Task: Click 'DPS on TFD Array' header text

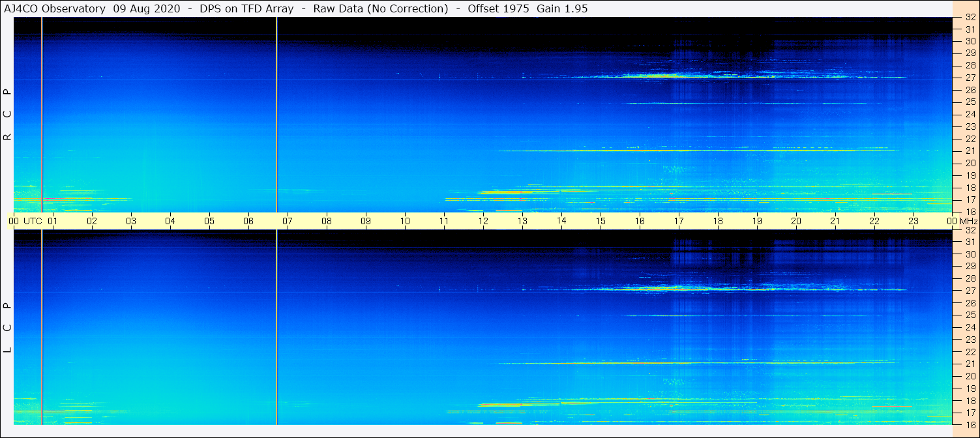Action: pyautogui.click(x=246, y=8)
